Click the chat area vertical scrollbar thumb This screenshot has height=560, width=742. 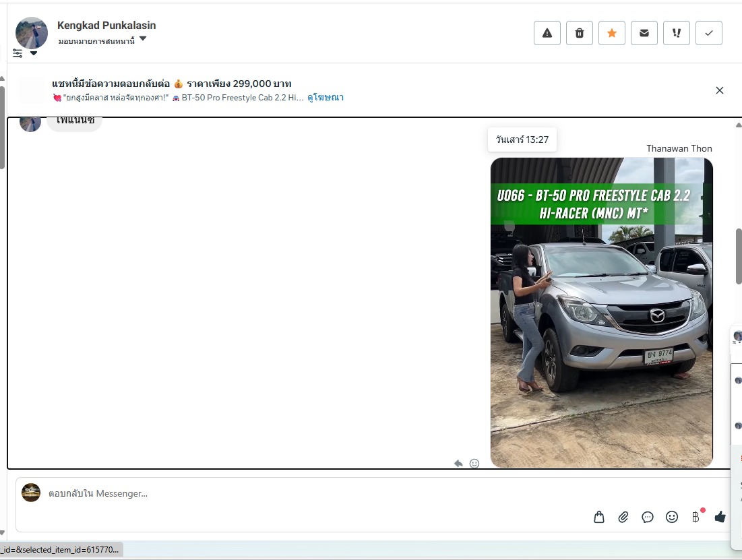coord(739,257)
